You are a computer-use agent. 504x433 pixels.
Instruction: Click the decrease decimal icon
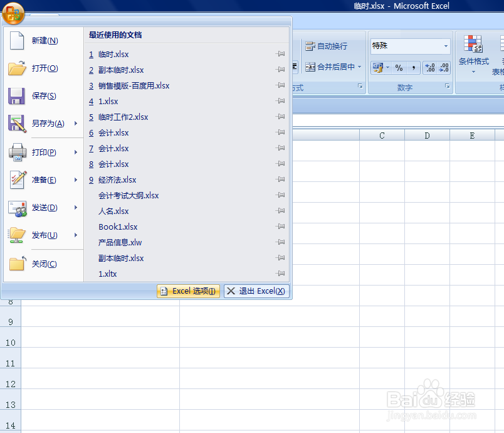pyautogui.click(x=444, y=68)
